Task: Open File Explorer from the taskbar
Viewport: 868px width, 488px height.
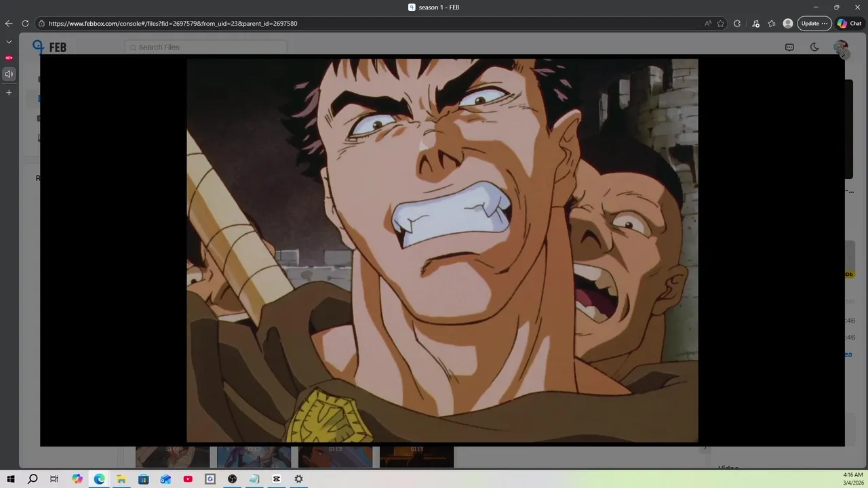Action: (121, 479)
